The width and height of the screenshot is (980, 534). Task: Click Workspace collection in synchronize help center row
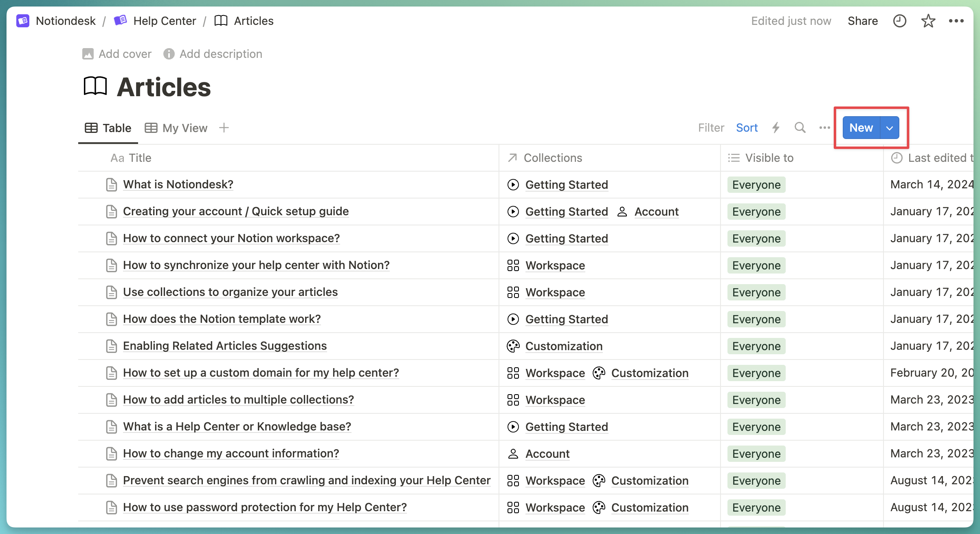[x=555, y=265]
